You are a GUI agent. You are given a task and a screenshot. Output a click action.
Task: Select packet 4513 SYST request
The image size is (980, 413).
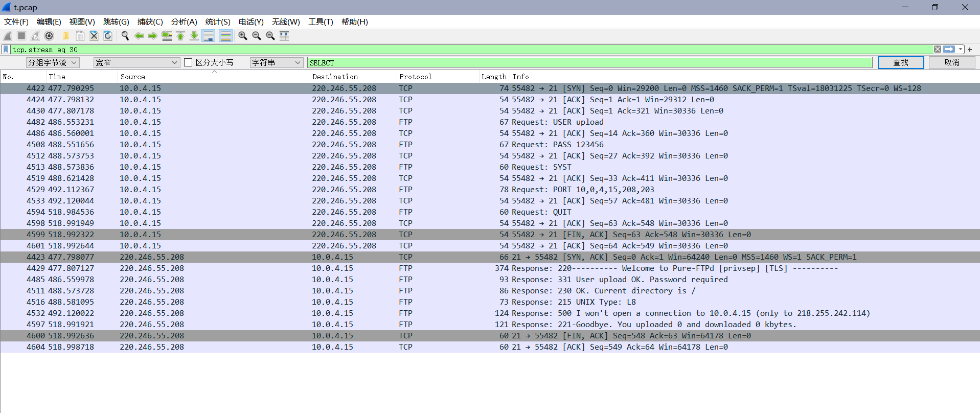pos(490,167)
